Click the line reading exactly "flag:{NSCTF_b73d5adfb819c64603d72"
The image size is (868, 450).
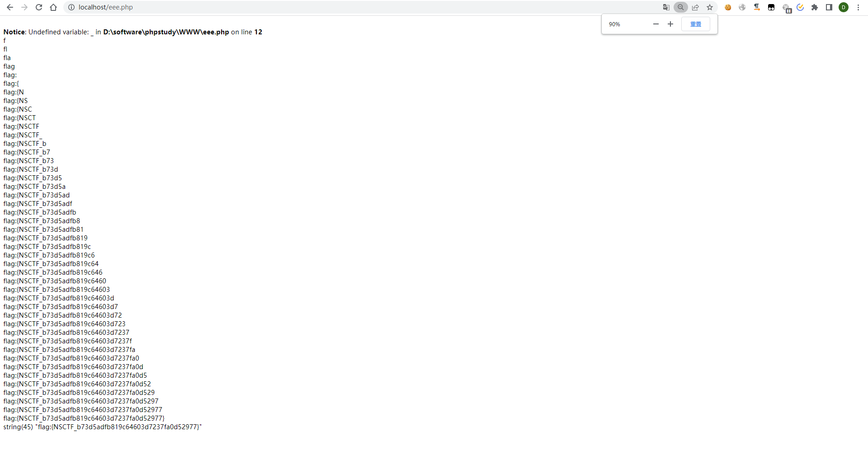click(63, 315)
